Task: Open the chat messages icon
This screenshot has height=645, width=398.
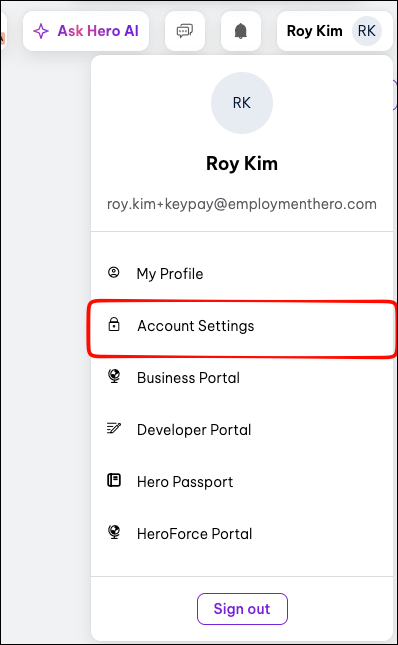Action: click(185, 31)
